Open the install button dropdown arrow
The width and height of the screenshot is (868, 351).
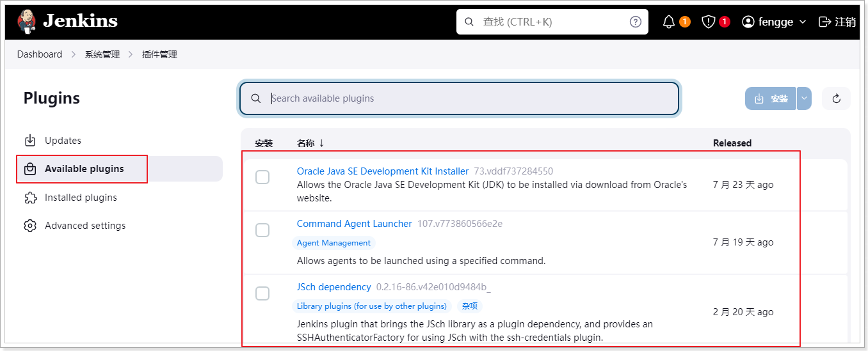(x=805, y=98)
